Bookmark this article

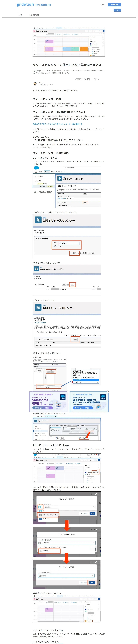coord(94,79)
